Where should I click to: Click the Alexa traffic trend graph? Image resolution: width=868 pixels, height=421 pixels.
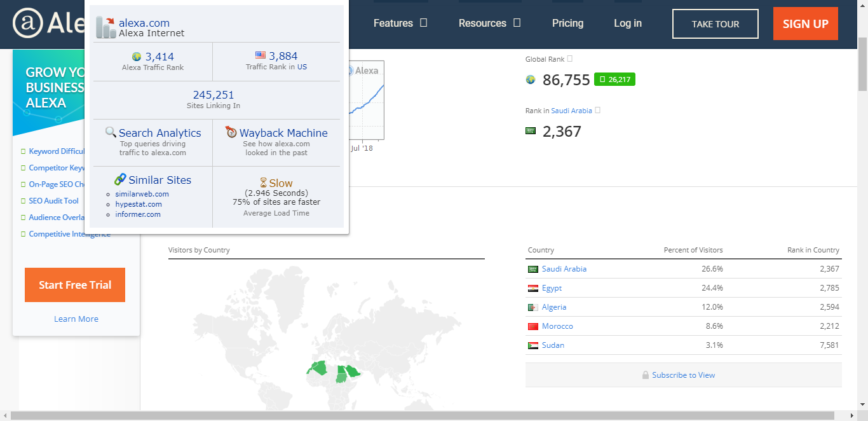tap(366, 100)
